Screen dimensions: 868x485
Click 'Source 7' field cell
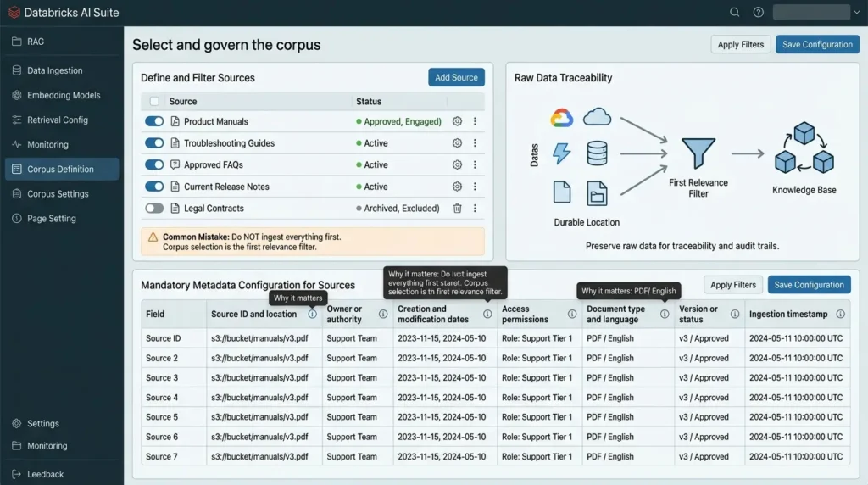point(162,456)
